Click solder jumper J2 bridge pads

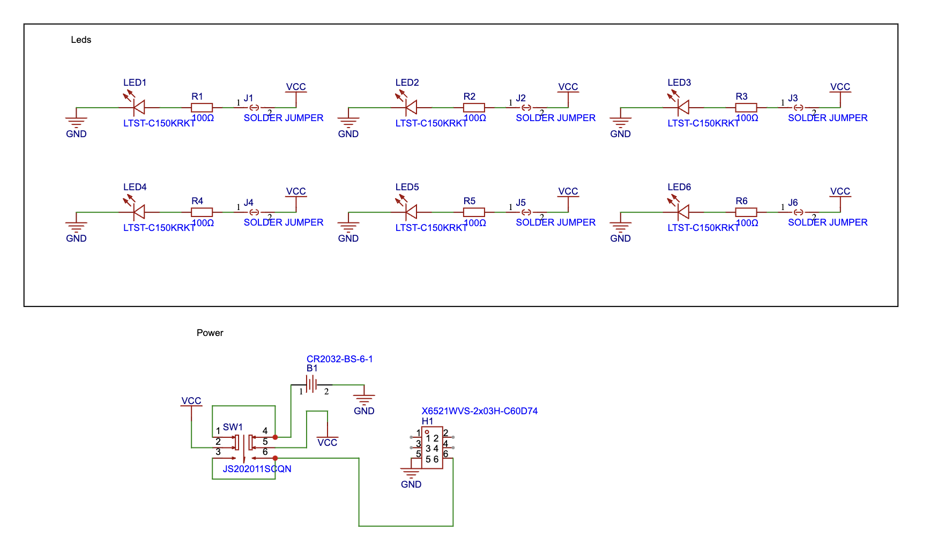tap(527, 107)
